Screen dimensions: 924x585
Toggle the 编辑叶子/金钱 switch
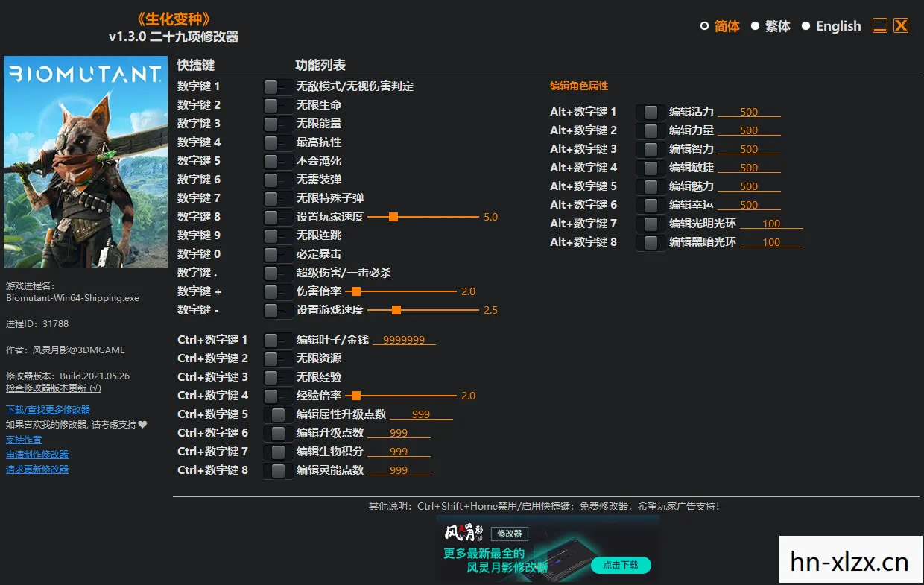(x=277, y=340)
